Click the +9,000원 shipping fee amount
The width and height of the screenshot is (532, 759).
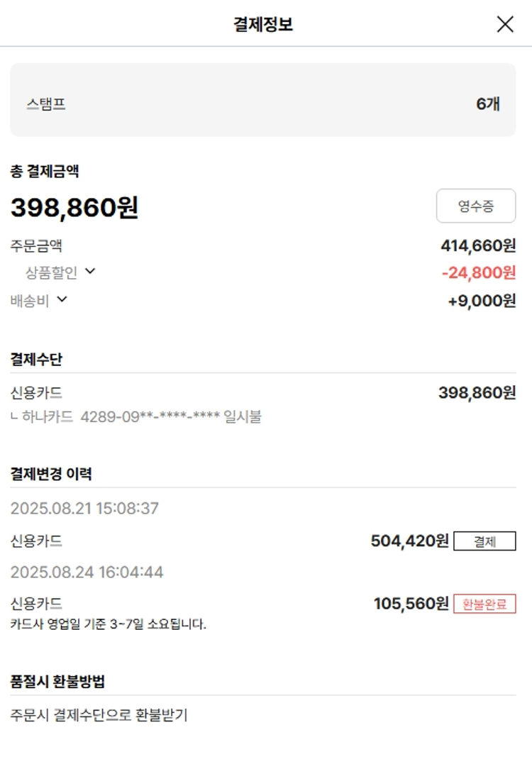coord(482,301)
